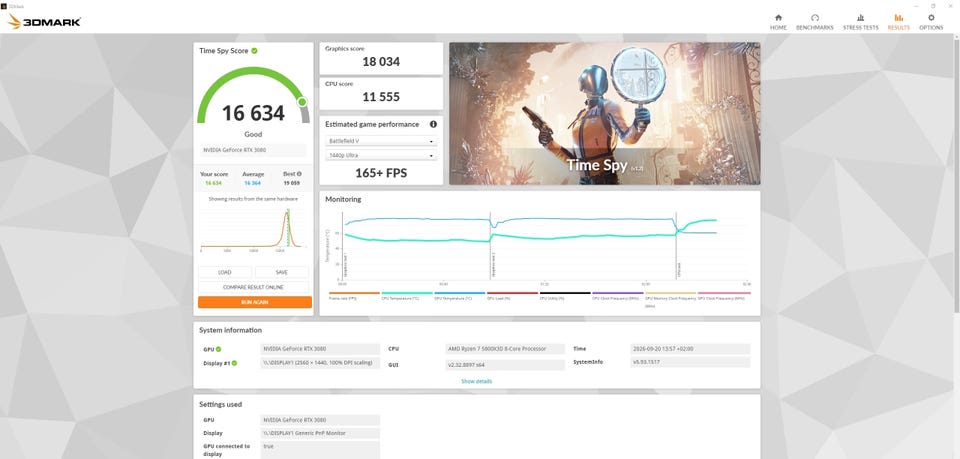Click the Graphics test 2 marker in chart
This screenshot has height=459, width=960.
[491, 248]
